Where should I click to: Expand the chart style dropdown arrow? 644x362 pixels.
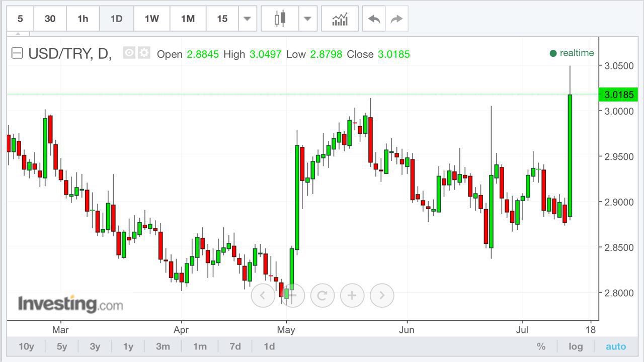308,19
